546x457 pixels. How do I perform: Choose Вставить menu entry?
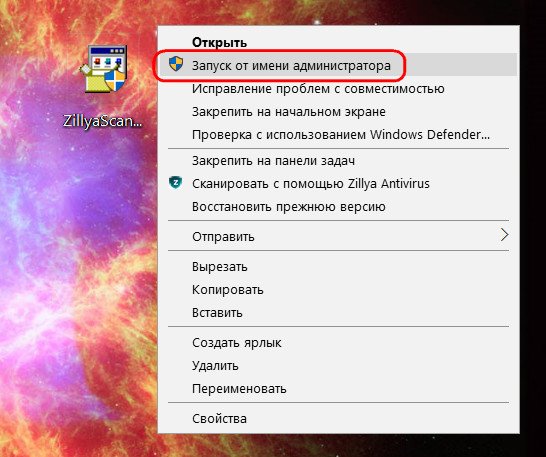point(338,312)
